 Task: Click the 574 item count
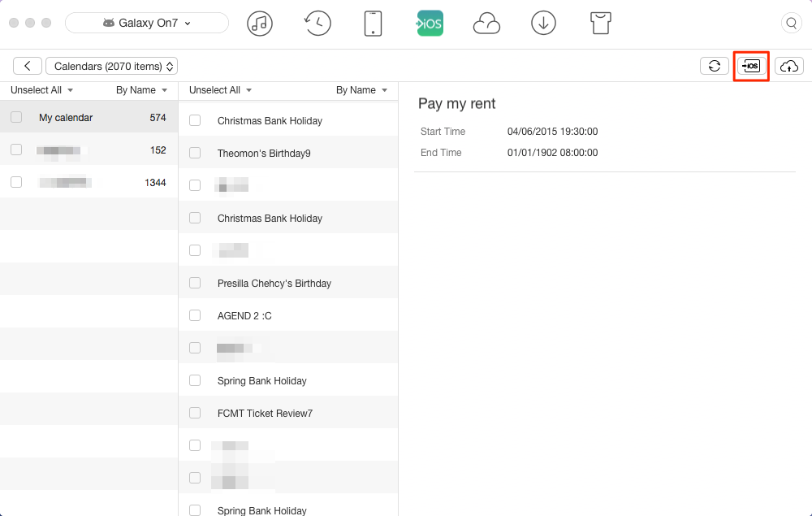click(158, 118)
